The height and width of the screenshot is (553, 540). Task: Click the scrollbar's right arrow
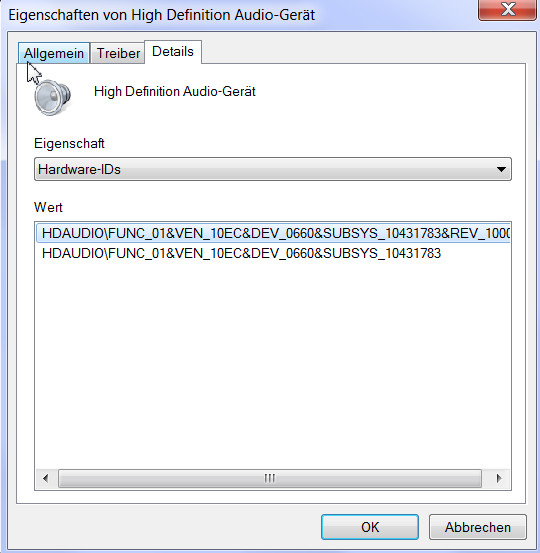tap(499, 479)
